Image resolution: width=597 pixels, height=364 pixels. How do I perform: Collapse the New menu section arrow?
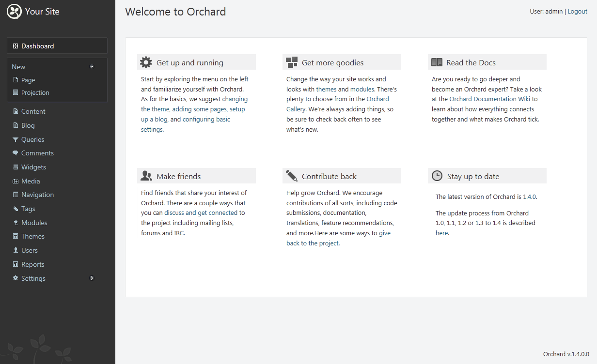92,67
